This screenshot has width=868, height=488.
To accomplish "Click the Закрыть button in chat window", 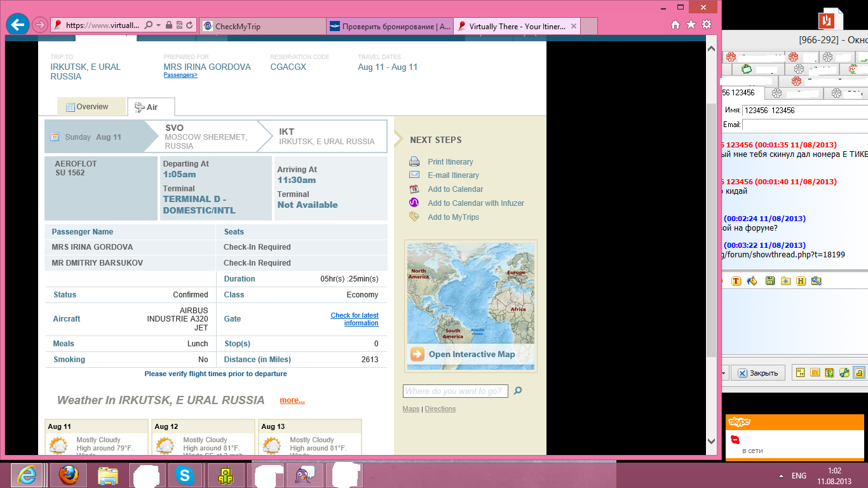I will tap(758, 373).
